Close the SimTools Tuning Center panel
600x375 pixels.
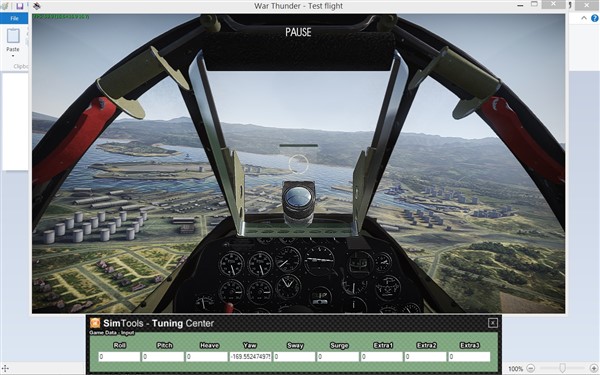pyautogui.click(x=493, y=323)
